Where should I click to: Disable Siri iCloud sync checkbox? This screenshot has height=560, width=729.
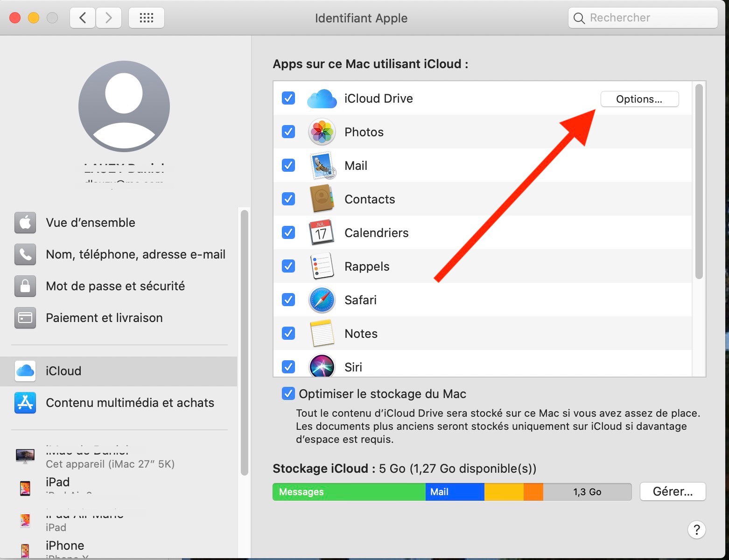pos(288,367)
